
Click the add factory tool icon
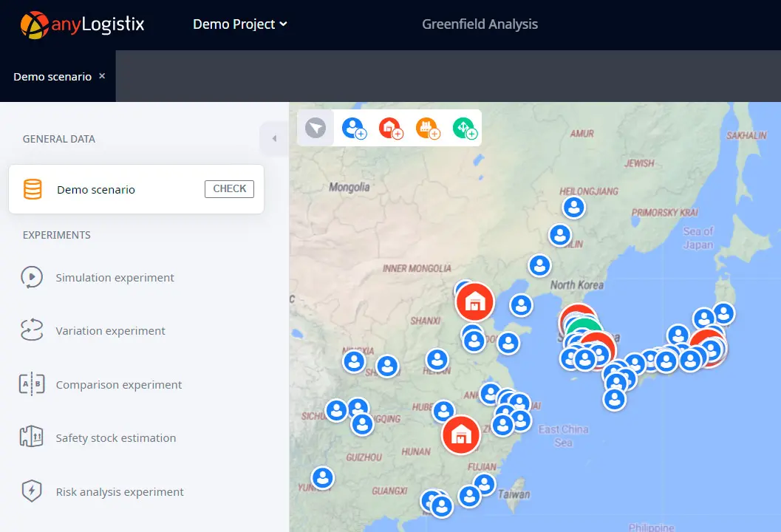click(426, 128)
